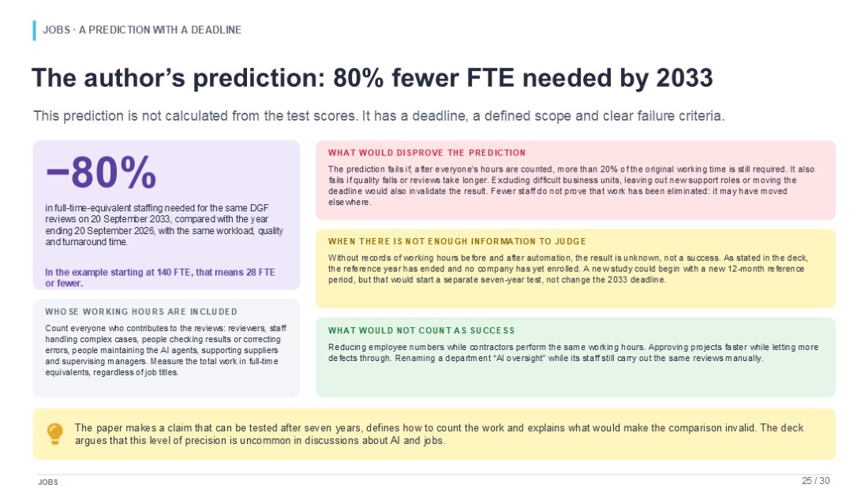Click the "JOBS · A PREDICTION WITH A DEADLINE" header
The width and height of the screenshot is (868, 488).
point(142,30)
